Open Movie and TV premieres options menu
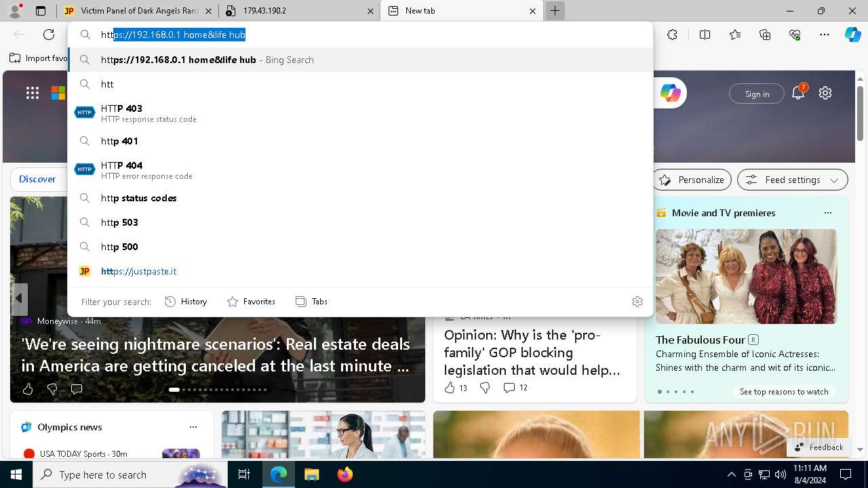Viewport: 868px width, 488px height. pyautogui.click(x=827, y=213)
